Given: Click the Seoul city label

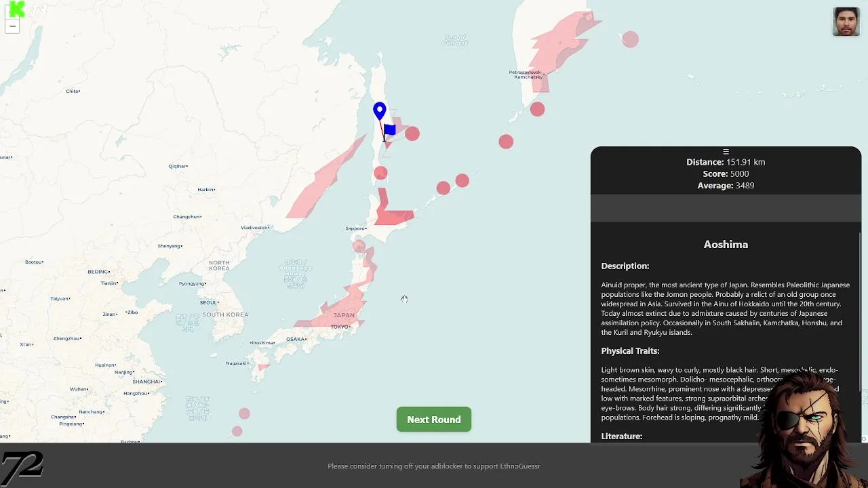Looking at the screenshot, I should (x=208, y=302).
